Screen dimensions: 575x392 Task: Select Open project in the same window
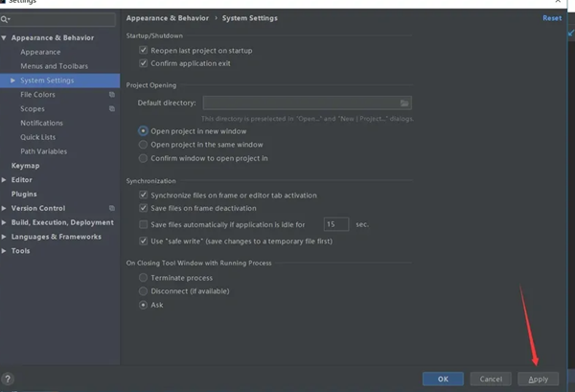[x=144, y=145]
